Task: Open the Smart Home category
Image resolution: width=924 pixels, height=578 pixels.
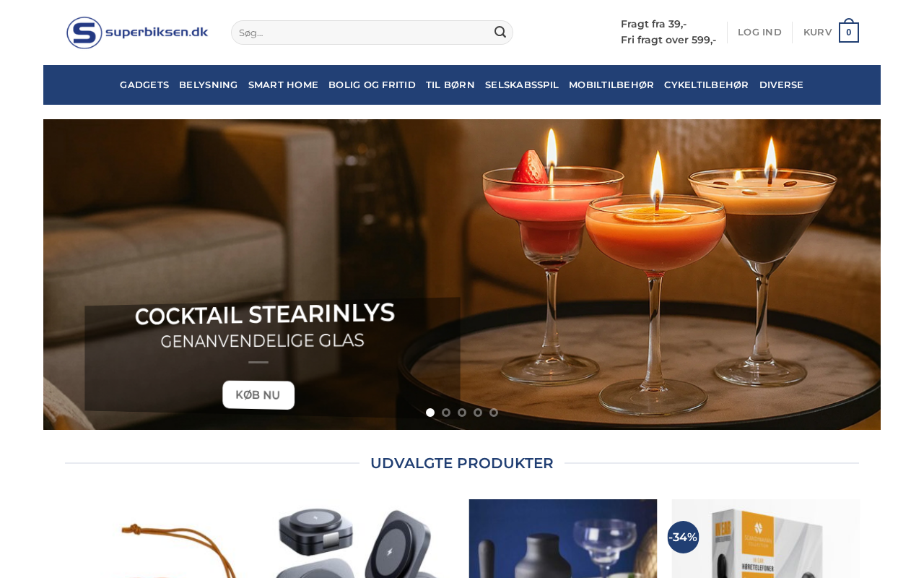Action: click(283, 85)
